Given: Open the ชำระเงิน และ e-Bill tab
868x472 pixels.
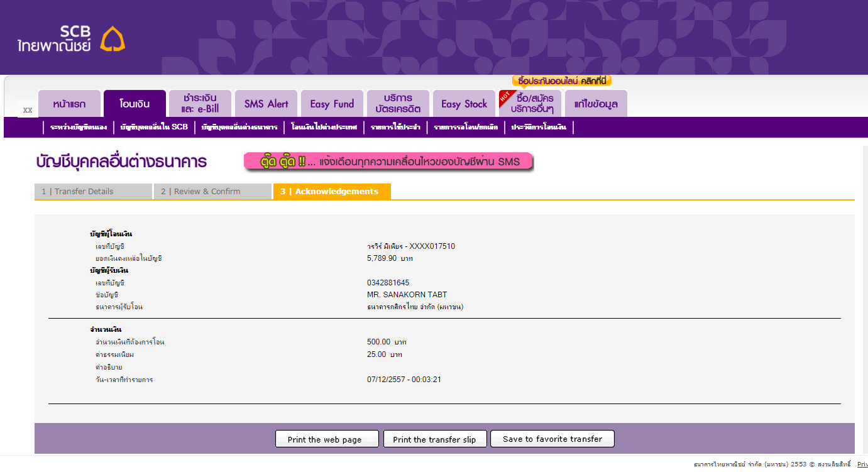Looking at the screenshot, I should pos(200,104).
